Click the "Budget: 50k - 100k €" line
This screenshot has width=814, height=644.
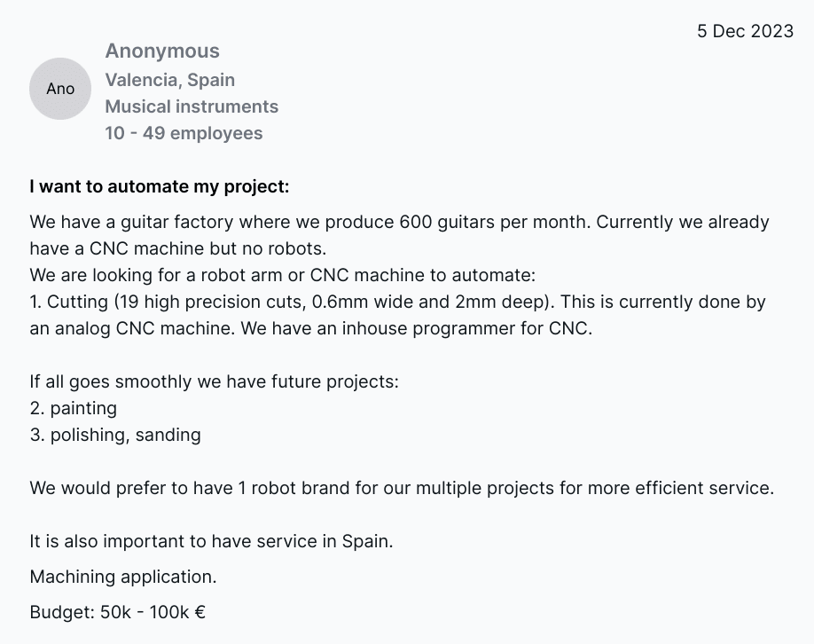pos(117,612)
